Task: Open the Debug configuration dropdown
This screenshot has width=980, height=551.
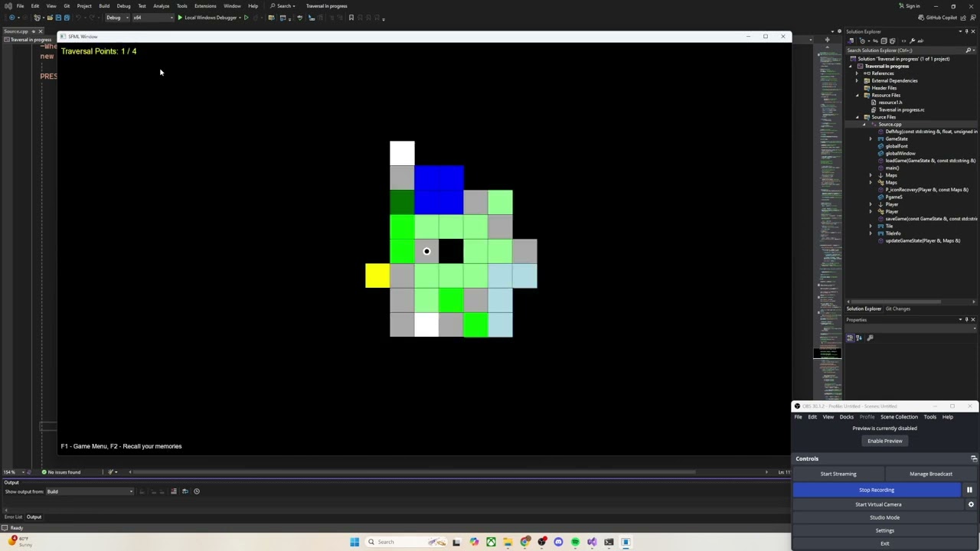Action: click(116, 18)
